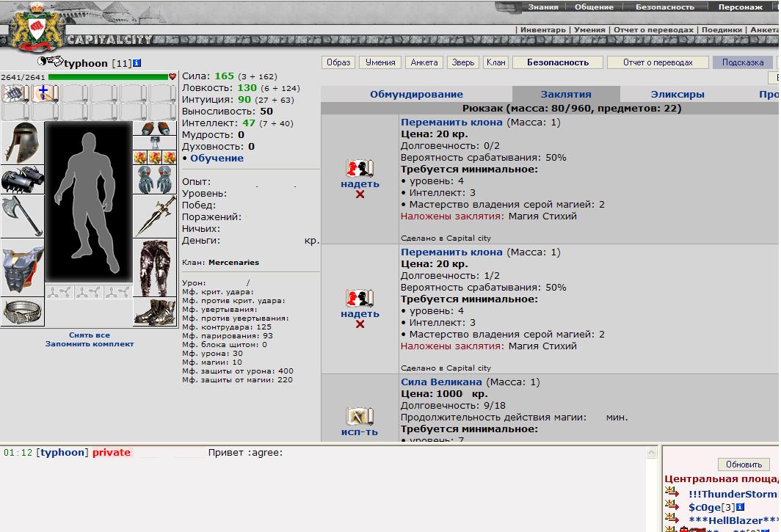Click private message arrow beside ***HellBlazer**
The height and width of the screenshot is (532, 781).
(672, 518)
